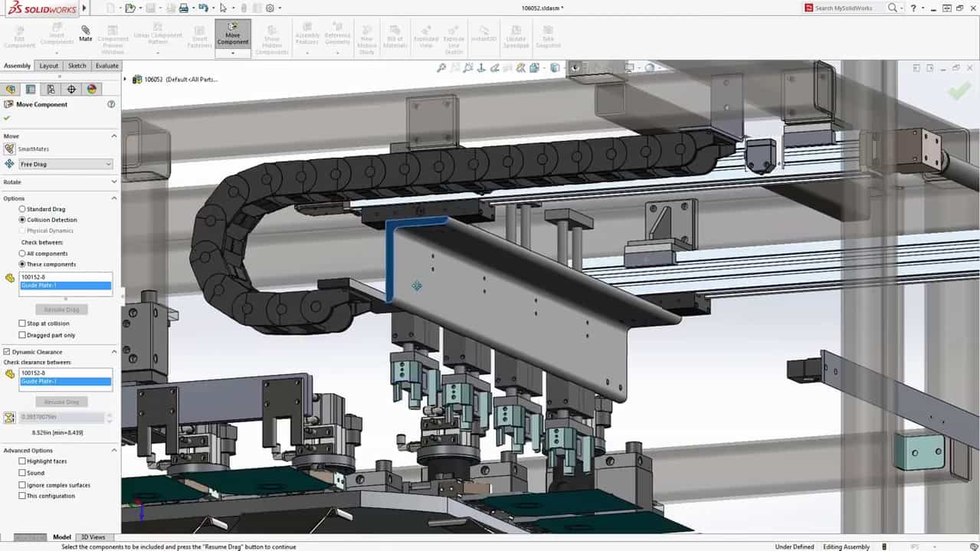The height and width of the screenshot is (551, 980).
Task: Open the Evaluate tab
Action: point(107,66)
